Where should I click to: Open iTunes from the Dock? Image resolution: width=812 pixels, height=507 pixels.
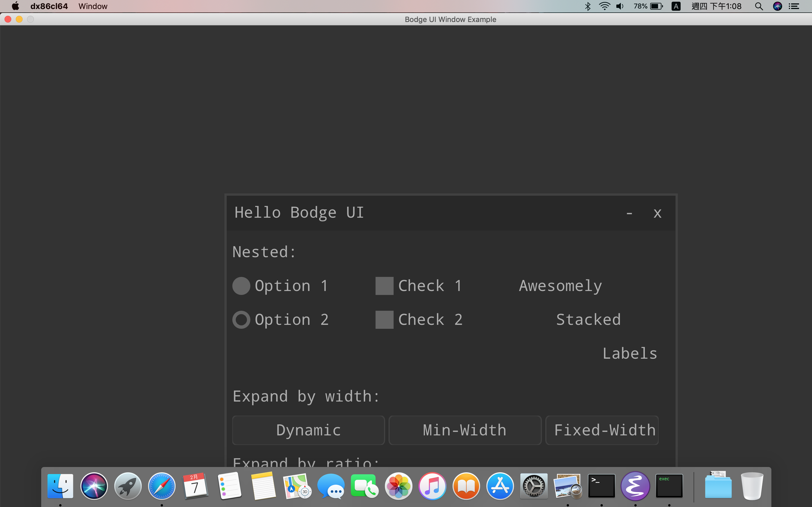coord(433,486)
